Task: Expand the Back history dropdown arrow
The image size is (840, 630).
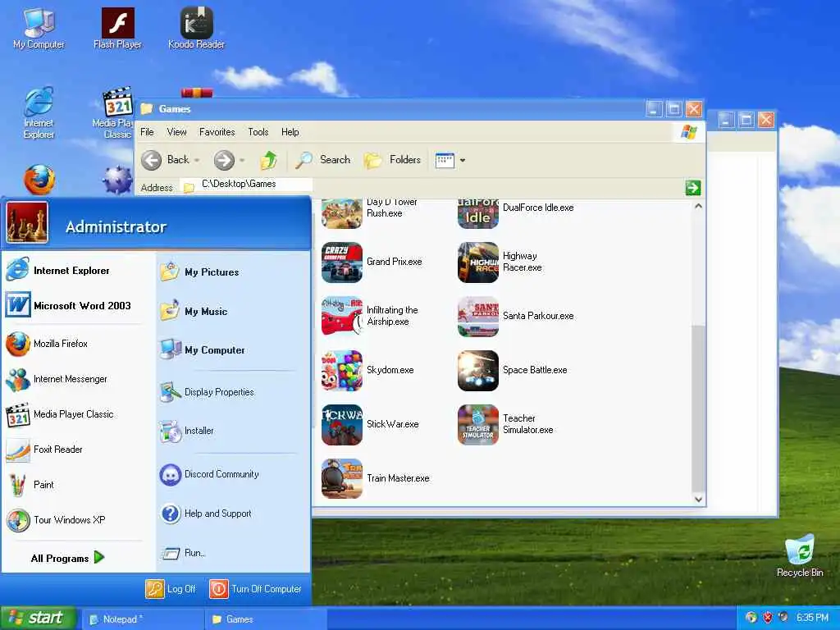Action: [197, 160]
